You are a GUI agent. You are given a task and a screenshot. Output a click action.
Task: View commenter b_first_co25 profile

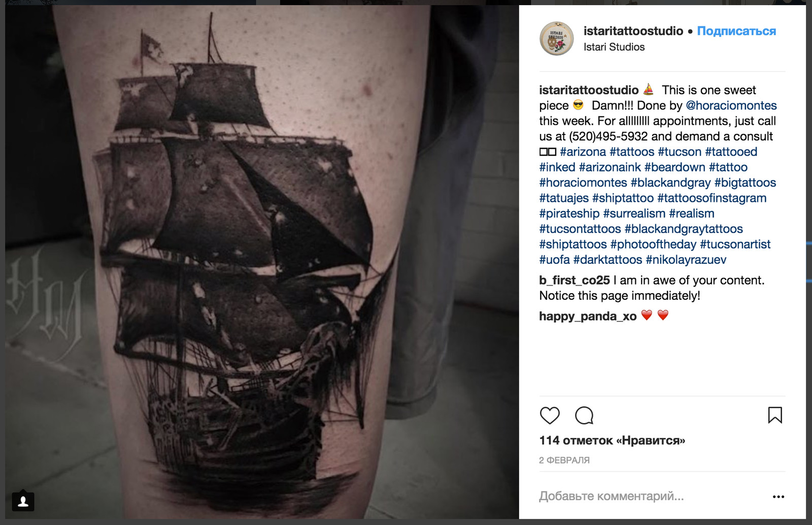(x=574, y=281)
